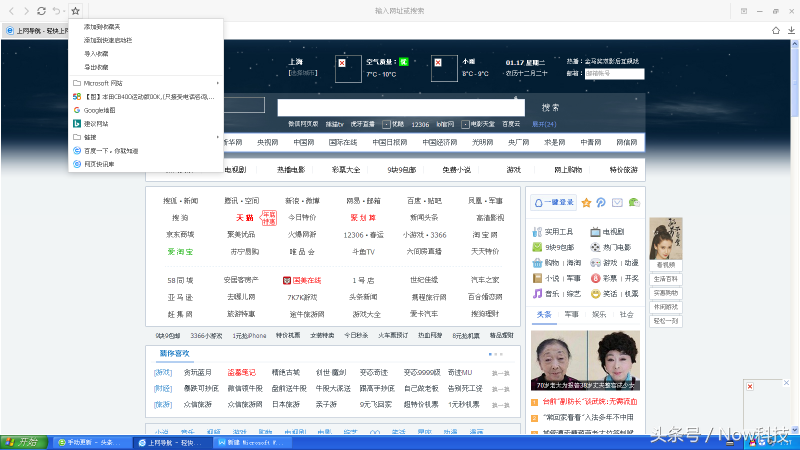Expand the 展开(24) quick links
This screenshot has height=450, width=800.
544,124
